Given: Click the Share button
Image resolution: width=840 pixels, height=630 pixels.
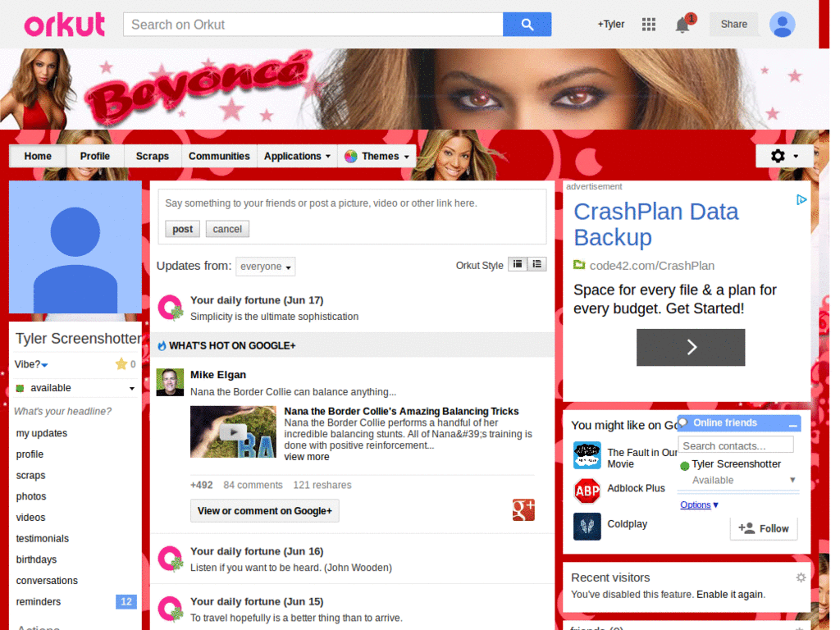Looking at the screenshot, I should tap(733, 24).
